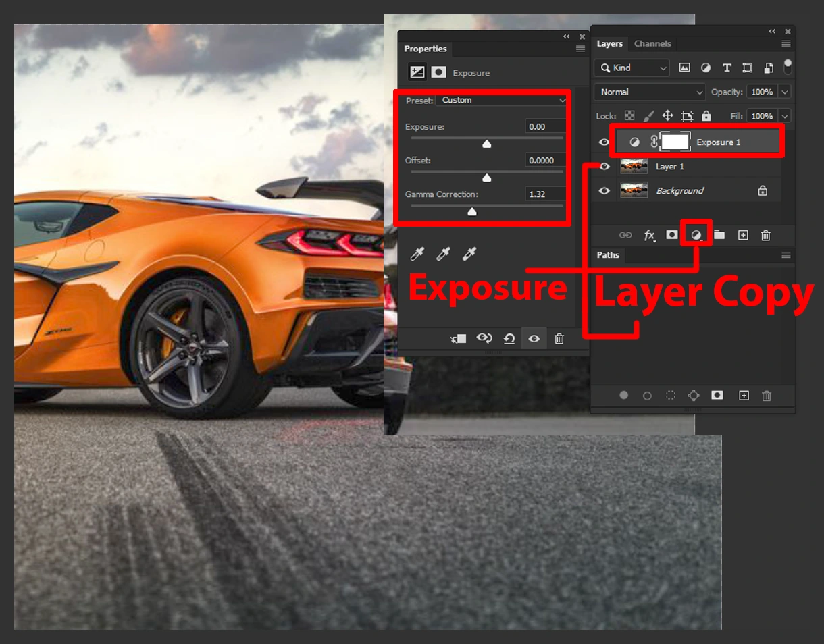The height and width of the screenshot is (644, 824).
Task: Add a layer style with fx
Action: point(649,235)
